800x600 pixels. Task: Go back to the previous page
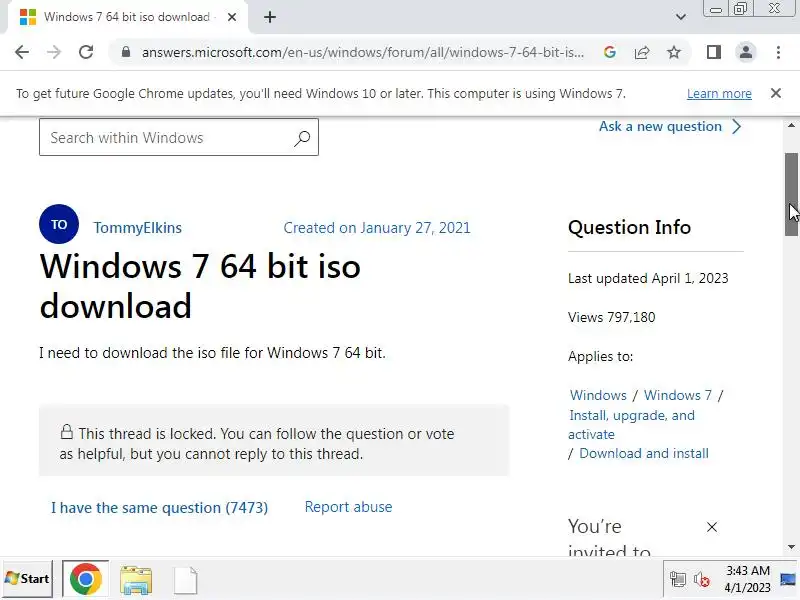click(x=22, y=52)
